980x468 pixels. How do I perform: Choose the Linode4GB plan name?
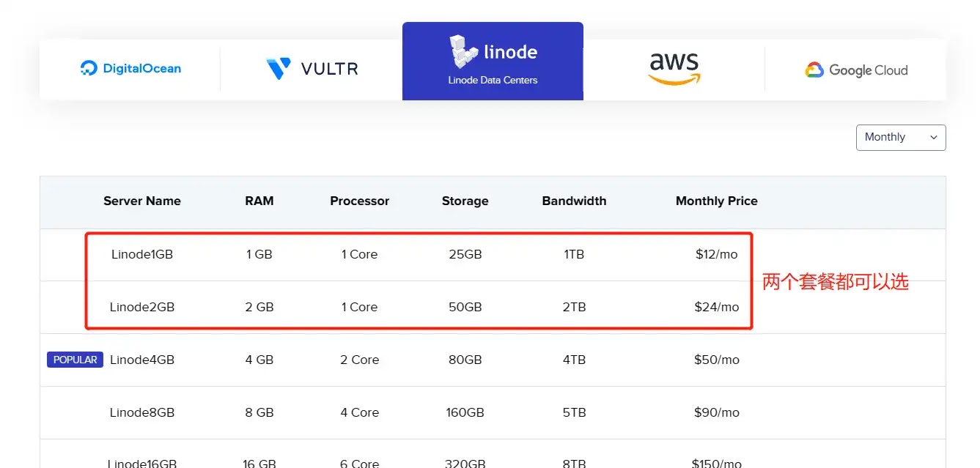(142, 360)
